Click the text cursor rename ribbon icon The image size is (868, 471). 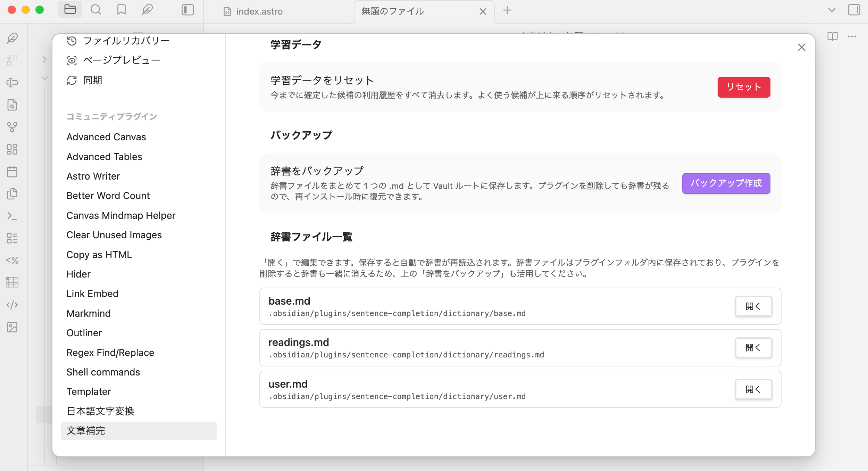(x=12, y=82)
